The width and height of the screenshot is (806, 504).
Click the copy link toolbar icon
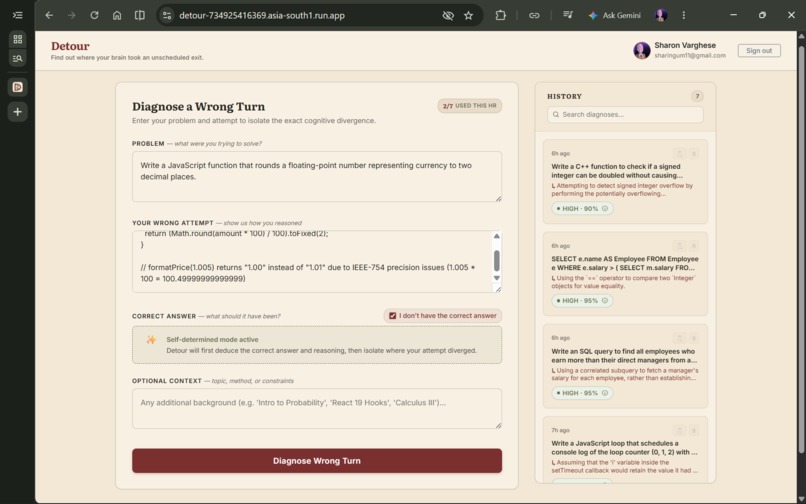534,15
